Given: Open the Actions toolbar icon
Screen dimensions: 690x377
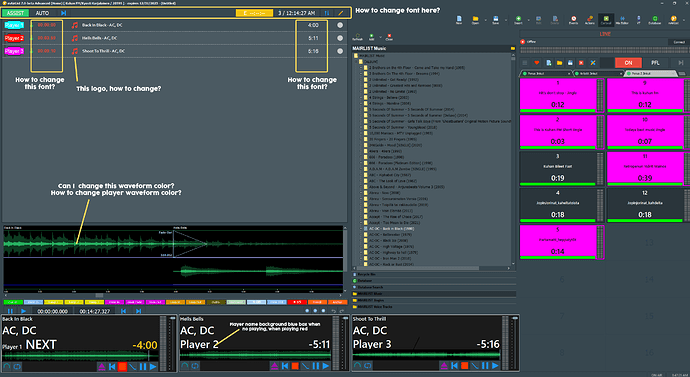Looking at the screenshot, I should tap(590, 20).
